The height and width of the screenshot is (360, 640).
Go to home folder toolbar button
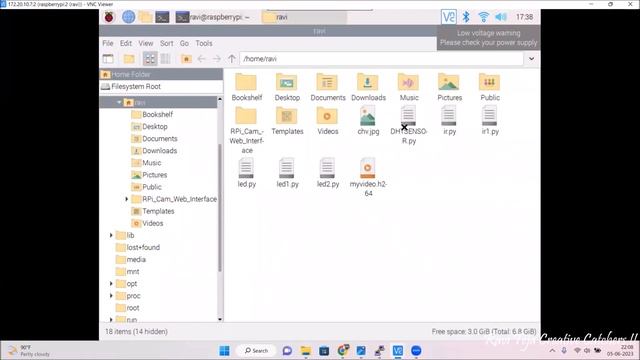(186, 59)
